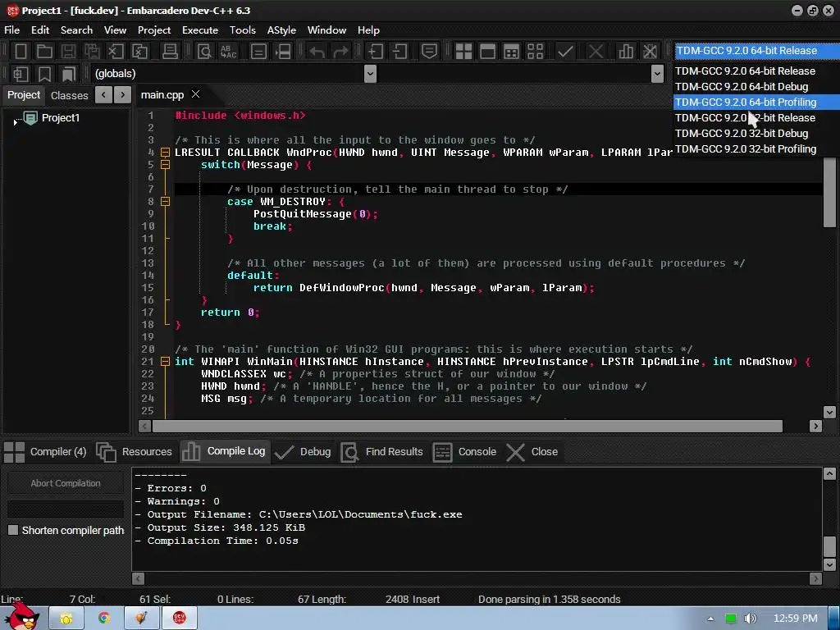Collapse the case WM_DESTROY fold on line 8
Screen dimensions: 840x630
(166, 202)
